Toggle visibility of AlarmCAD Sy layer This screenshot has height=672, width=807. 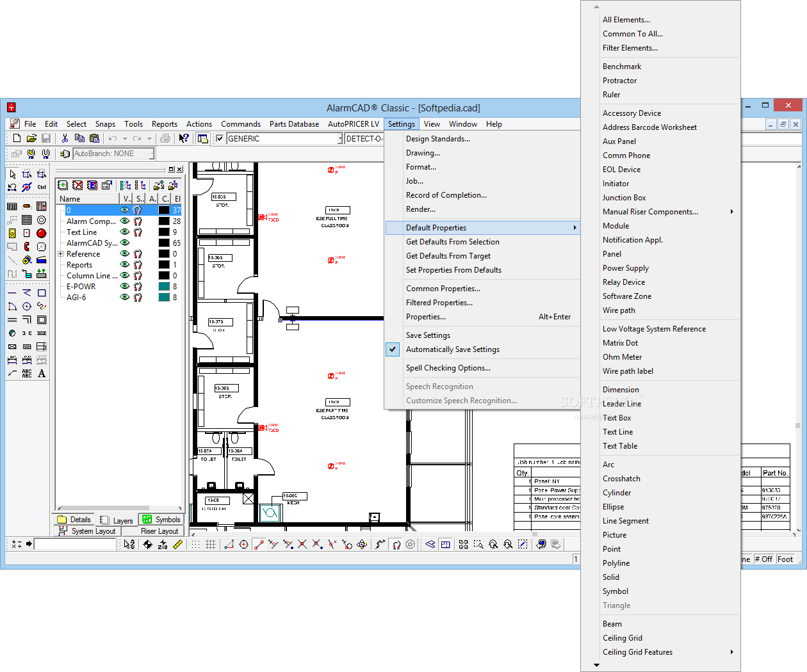coord(125,243)
